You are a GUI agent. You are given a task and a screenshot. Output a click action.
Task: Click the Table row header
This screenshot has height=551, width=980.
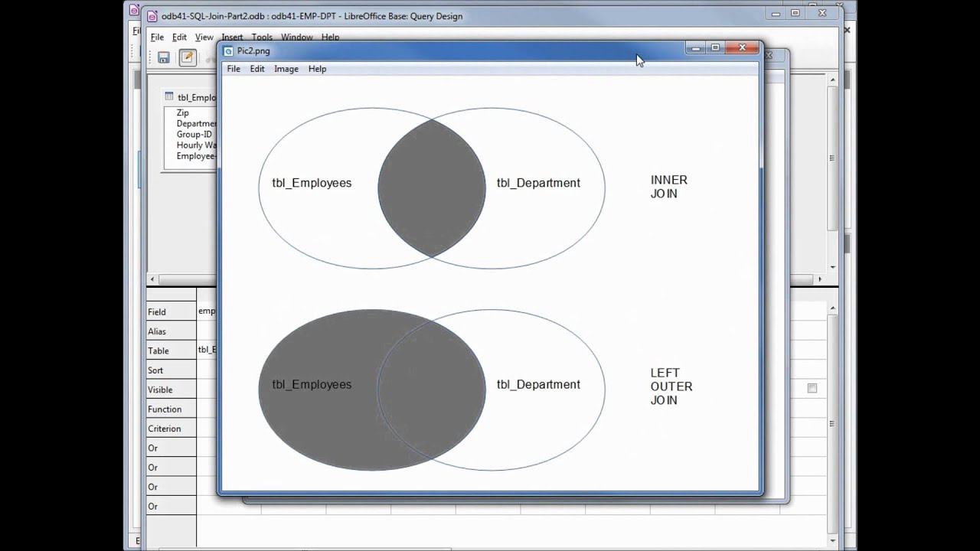coord(171,350)
